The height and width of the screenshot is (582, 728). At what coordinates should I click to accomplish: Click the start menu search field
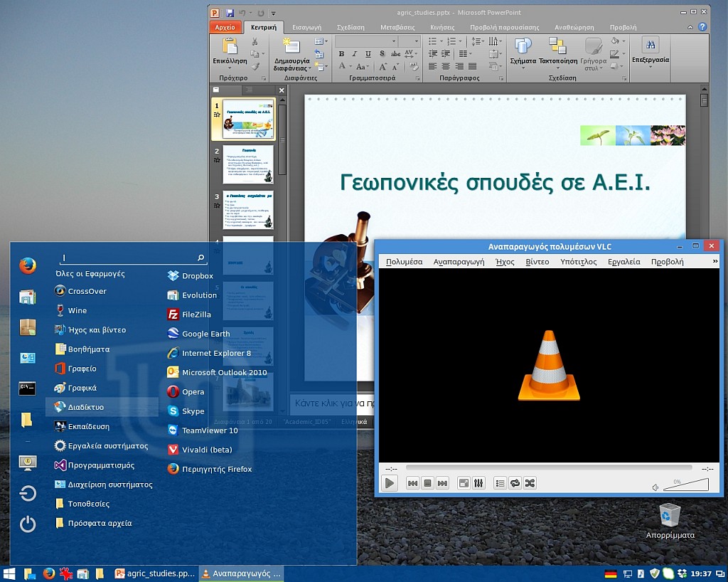click(132, 258)
